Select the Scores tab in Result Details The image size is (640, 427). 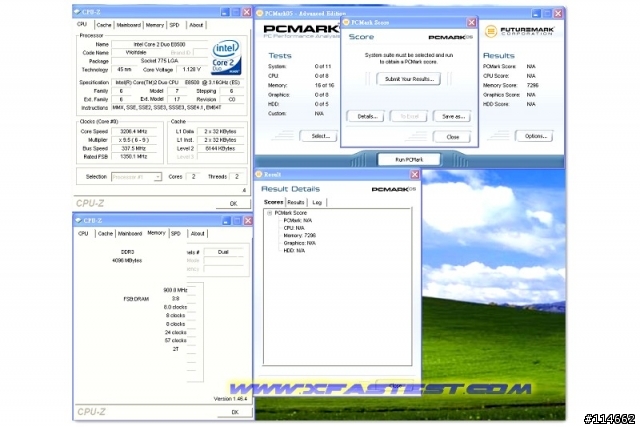click(x=273, y=202)
